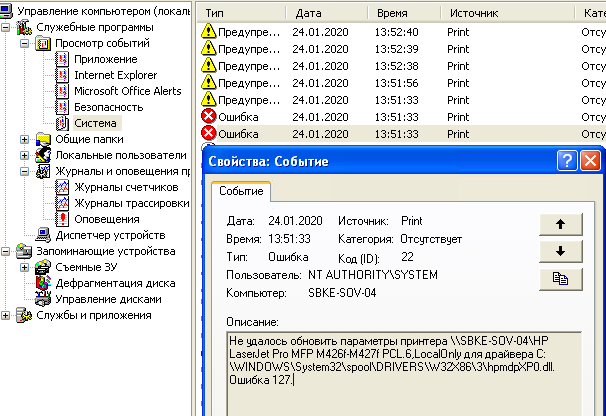Open the Internet Explorer event log
Screen dimensions: 606x416
click(x=115, y=75)
